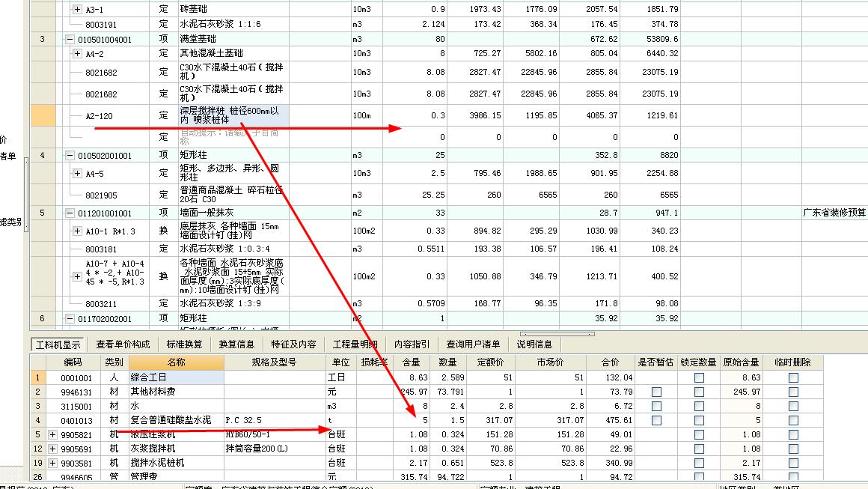The width and height of the screenshot is (868, 489).
Task: Click the 广东省装修预算 cell
Action: [x=835, y=213]
